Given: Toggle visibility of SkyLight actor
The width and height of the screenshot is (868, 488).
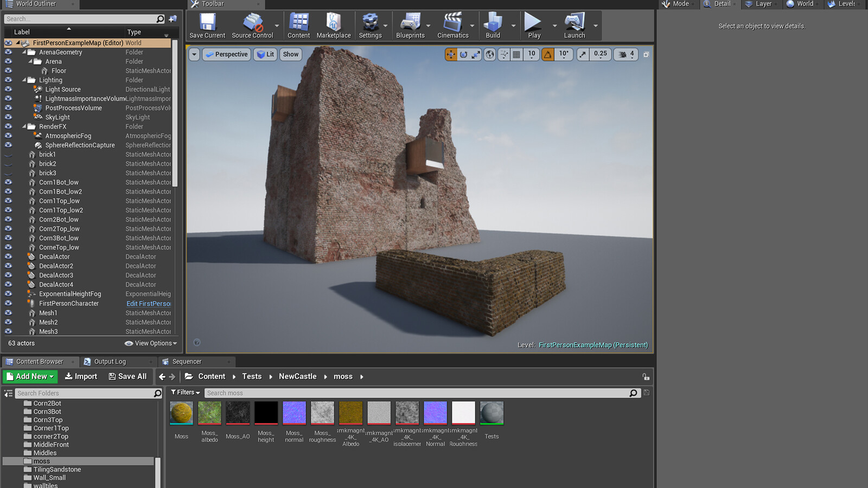Looking at the screenshot, I should point(8,117).
